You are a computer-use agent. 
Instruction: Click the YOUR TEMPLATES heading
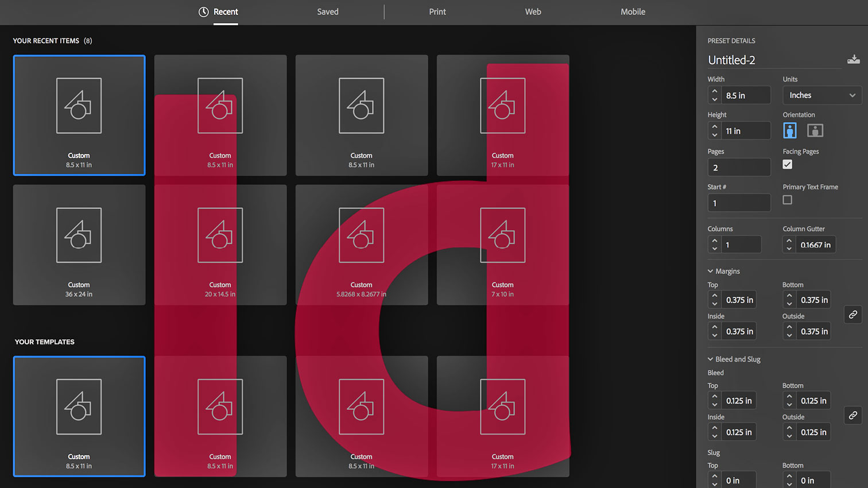45,342
